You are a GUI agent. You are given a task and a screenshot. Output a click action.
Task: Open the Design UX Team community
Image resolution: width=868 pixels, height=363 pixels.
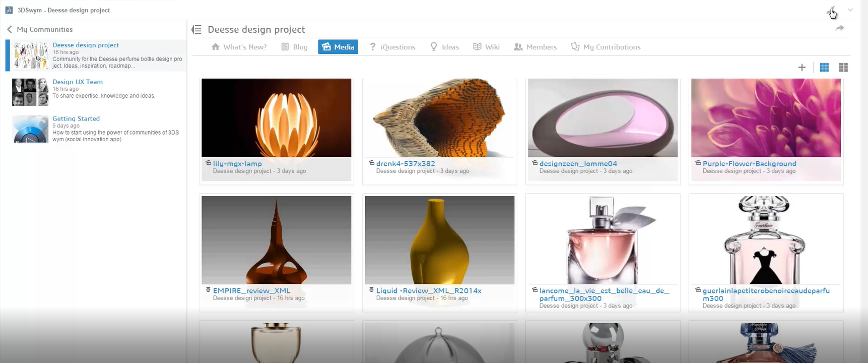point(78,82)
